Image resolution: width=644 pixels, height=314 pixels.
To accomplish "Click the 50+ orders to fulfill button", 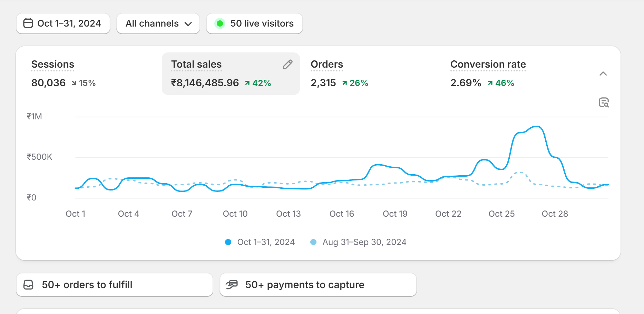I will pyautogui.click(x=114, y=285).
